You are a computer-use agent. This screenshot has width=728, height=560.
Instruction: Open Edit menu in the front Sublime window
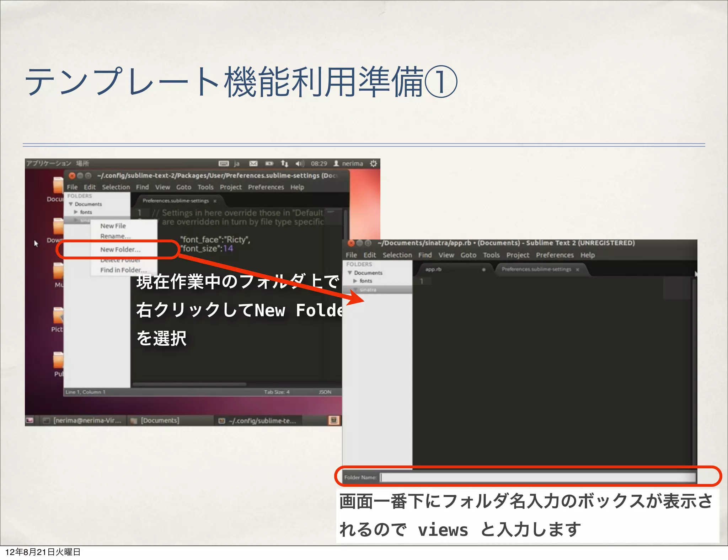[x=370, y=255]
